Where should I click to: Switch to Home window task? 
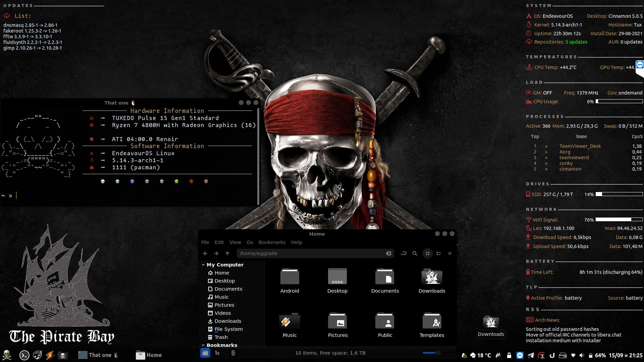(149, 355)
